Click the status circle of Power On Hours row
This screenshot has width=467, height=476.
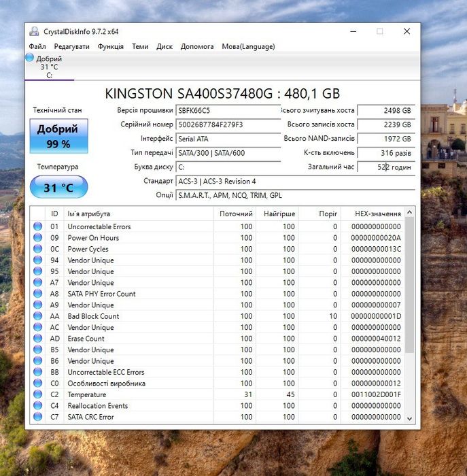(x=37, y=238)
